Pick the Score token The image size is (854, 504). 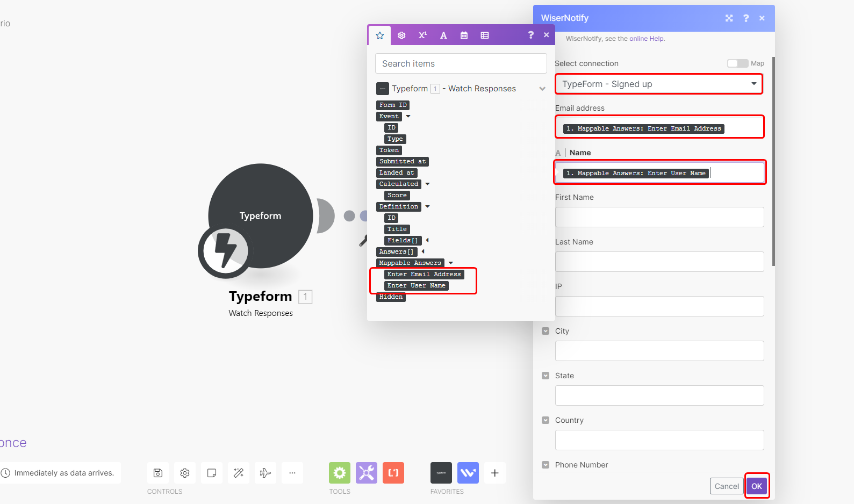pos(397,196)
